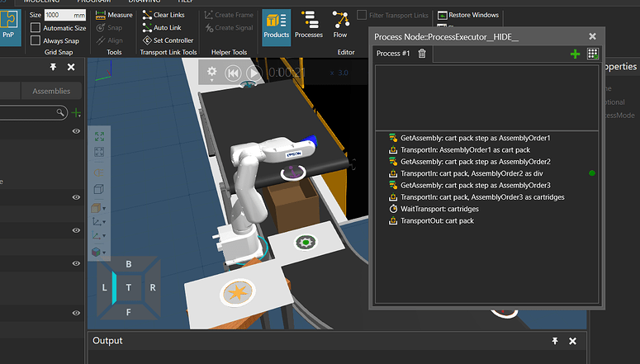Pin the left assemblies panel
Screen dimensions: 640x364
pyautogui.click(x=53, y=67)
